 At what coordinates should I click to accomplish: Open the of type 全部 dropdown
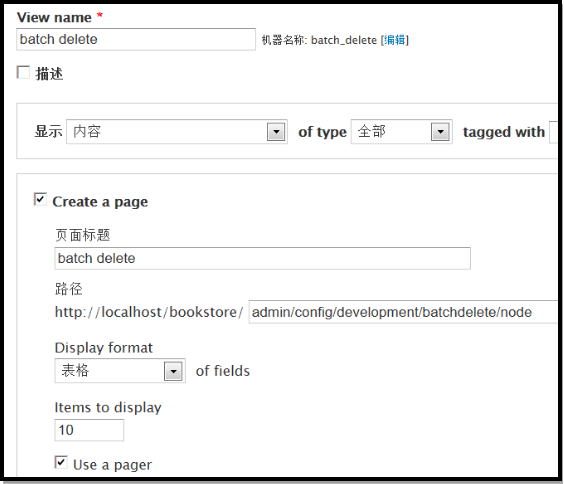(x=401, y=132)
